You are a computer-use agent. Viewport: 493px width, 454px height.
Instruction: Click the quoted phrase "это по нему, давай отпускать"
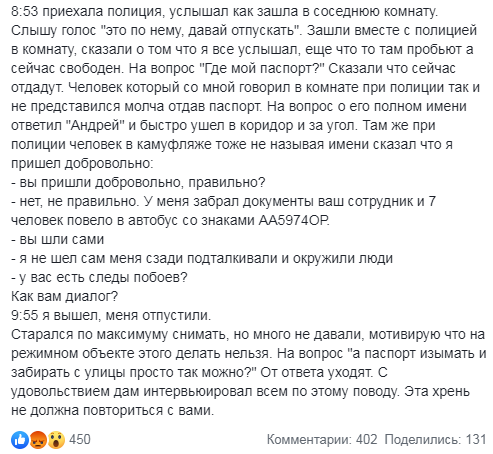201,30
